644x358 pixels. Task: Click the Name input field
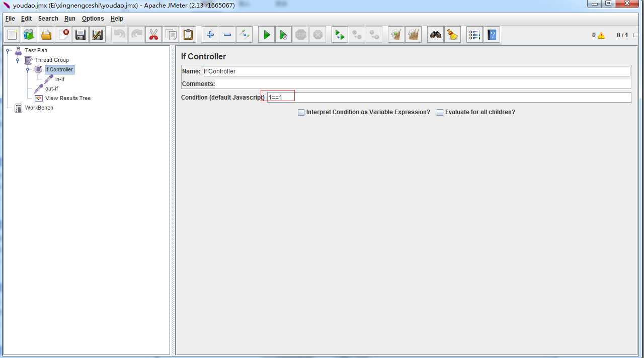pos(416,71)
